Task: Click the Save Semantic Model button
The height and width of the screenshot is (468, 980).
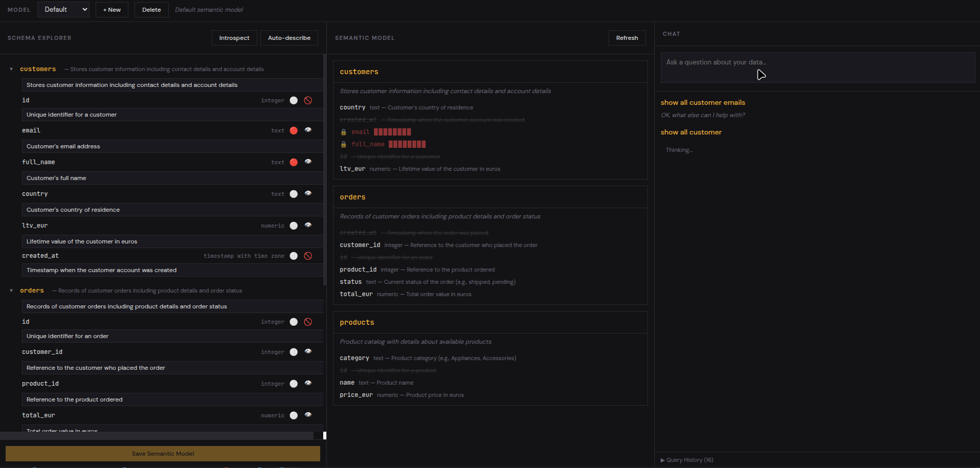Action: click(x=163, y=454)
